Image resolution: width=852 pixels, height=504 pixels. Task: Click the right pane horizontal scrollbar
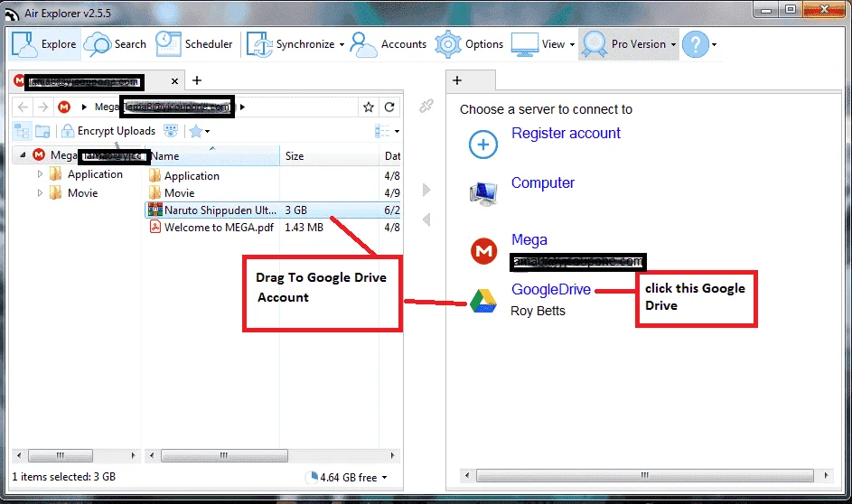pos(645,475)
